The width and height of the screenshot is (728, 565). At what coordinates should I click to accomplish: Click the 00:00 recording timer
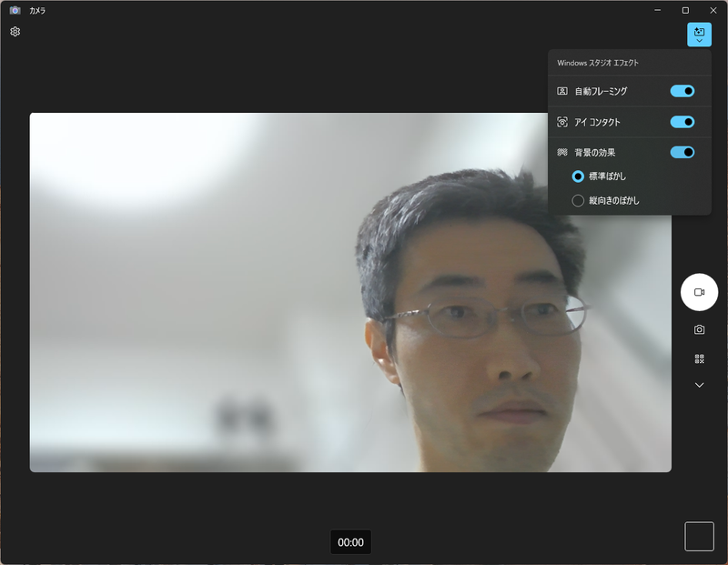pos(350,542)
